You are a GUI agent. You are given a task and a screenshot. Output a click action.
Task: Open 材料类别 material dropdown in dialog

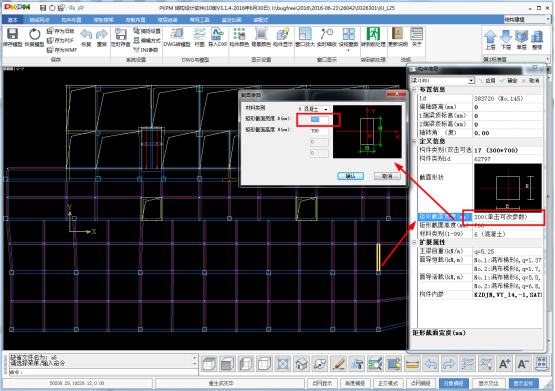click(313, 109)
